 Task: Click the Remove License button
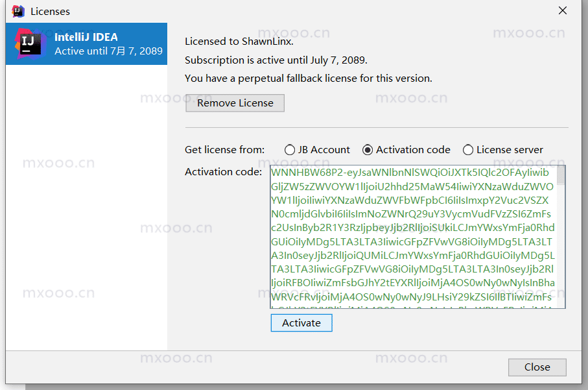tap(235, 103)
